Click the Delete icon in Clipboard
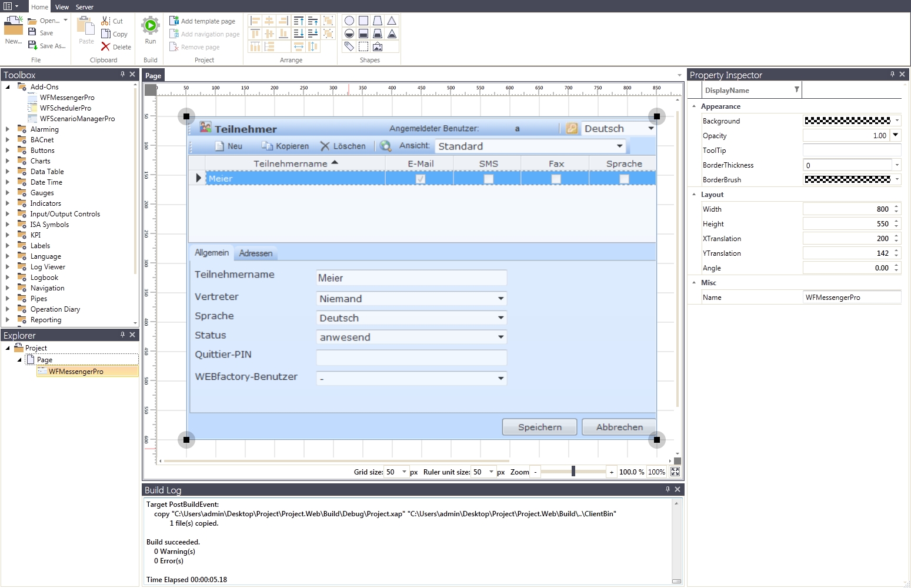Image resolution: width=911 pixels, height=588 pixels. (106, 47)
